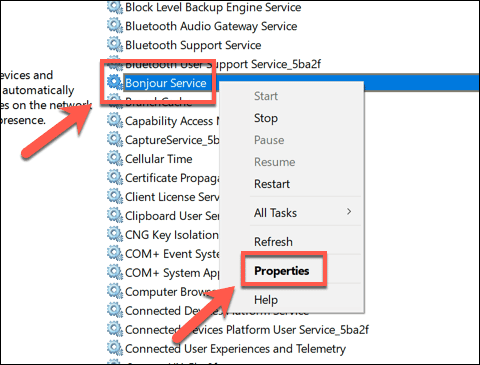Viewport: 480px width, 365px height.
Task: Click the Clipboard User Service gear icon
Action: point(115,216)
